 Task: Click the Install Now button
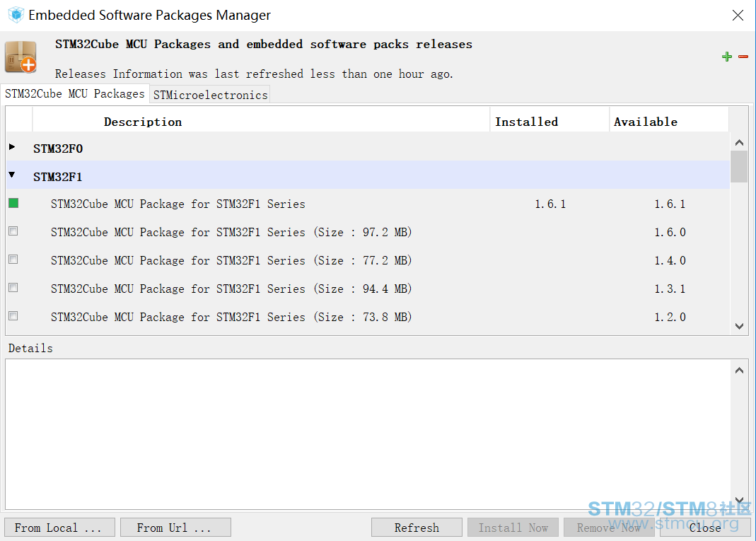[x=513, y=528]
